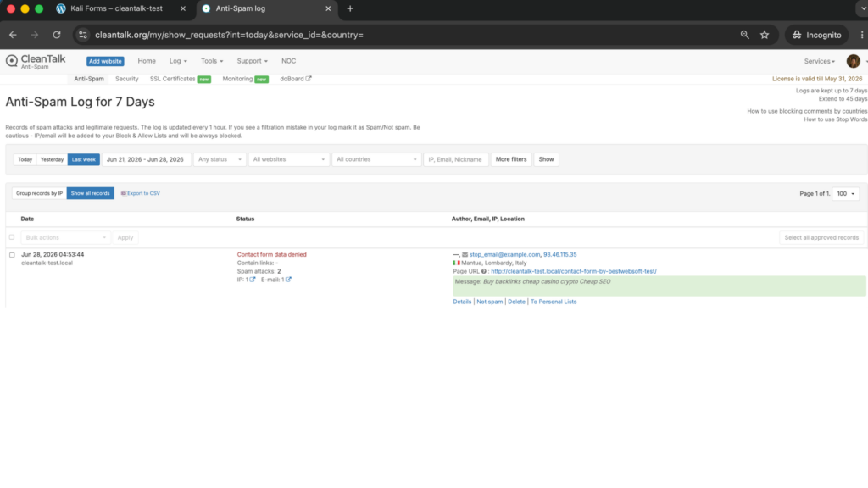Screen dimensions: 868x488
Task: Open the E-mail count external link icon
Action: coord(288,280)
